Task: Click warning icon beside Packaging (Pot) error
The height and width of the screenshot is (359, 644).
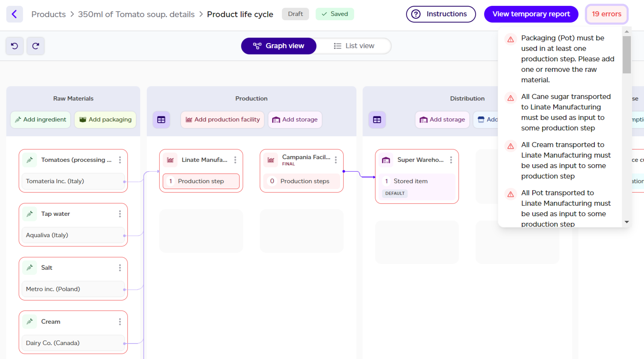Action: [511, 40]
